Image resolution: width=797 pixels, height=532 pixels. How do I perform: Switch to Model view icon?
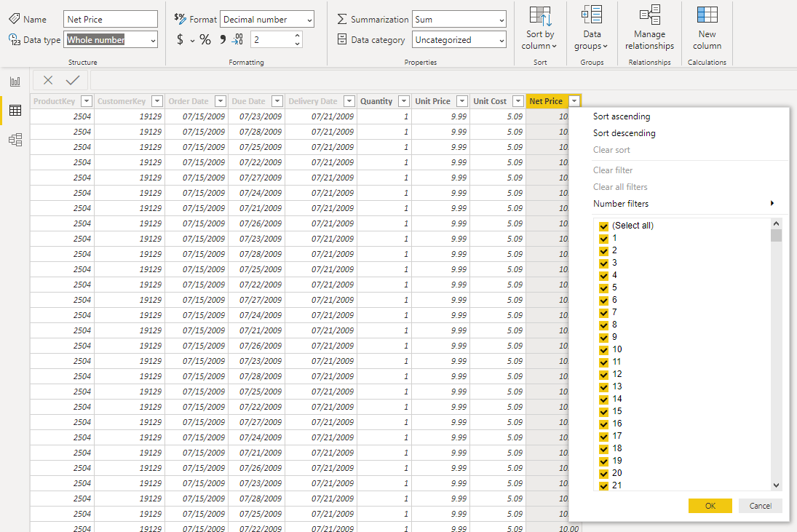[15, 140]
